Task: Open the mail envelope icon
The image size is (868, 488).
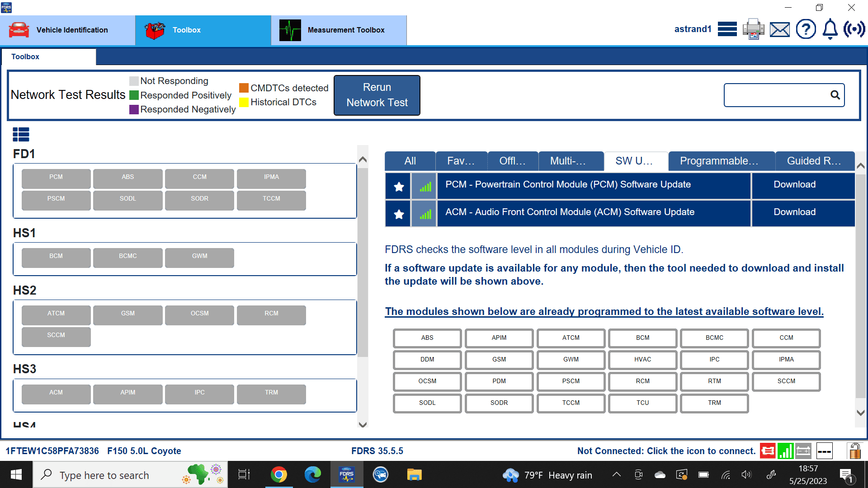Action: click(780, 30)
